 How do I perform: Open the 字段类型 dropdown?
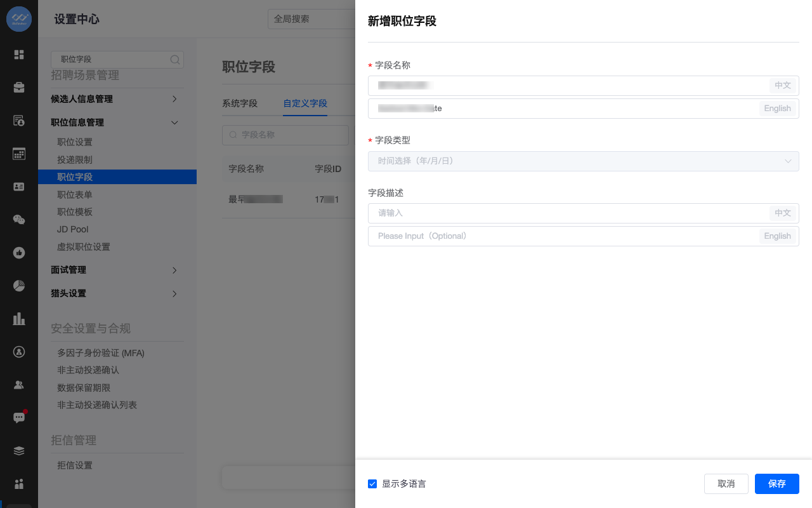(x=584, y=161)
